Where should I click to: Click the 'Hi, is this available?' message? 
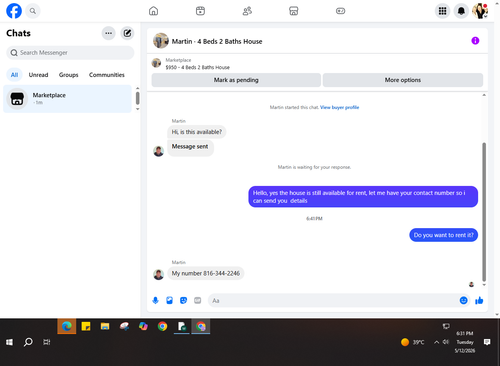tap(197, 132)
